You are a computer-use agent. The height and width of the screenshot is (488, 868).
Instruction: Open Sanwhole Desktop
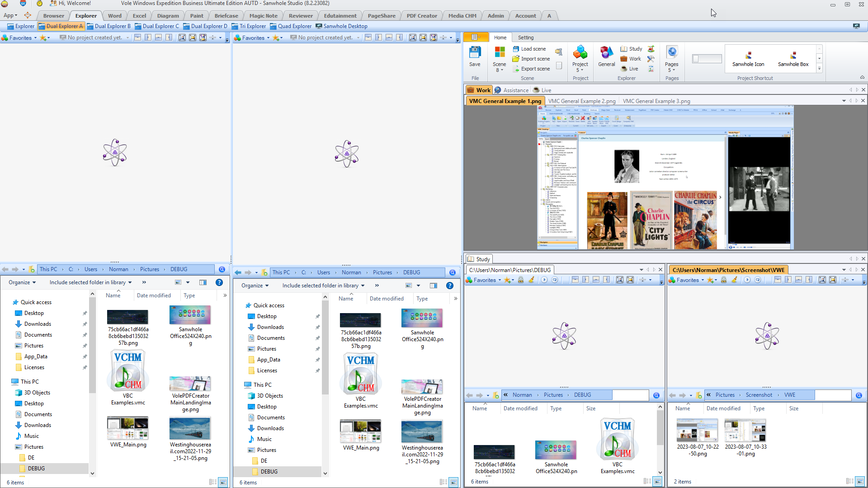[x=341, y=26]
